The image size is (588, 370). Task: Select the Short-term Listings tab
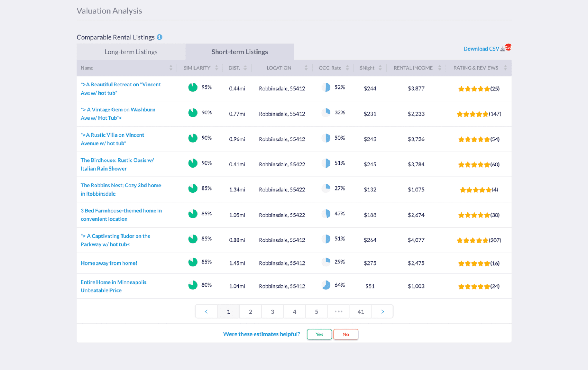tap(240, 52)
